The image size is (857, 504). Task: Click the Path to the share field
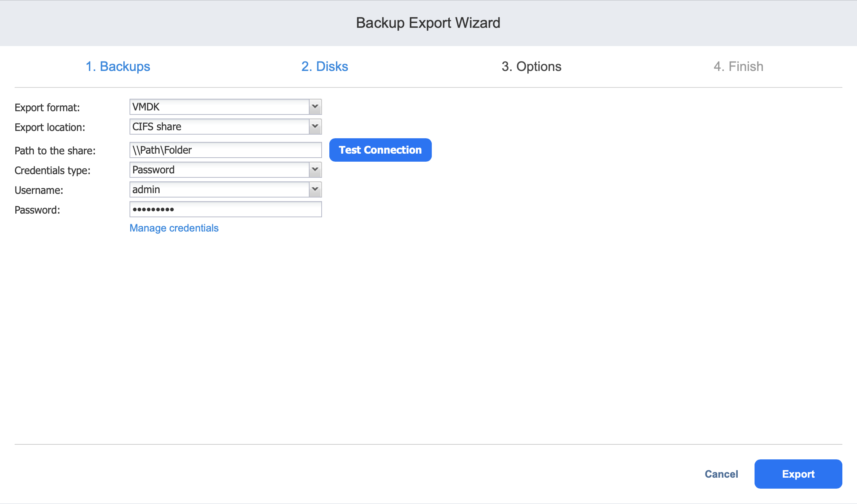[x=225, y=150]
